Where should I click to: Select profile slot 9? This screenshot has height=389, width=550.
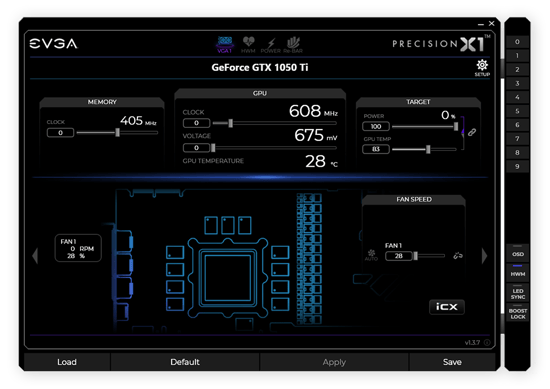(517, 166)
